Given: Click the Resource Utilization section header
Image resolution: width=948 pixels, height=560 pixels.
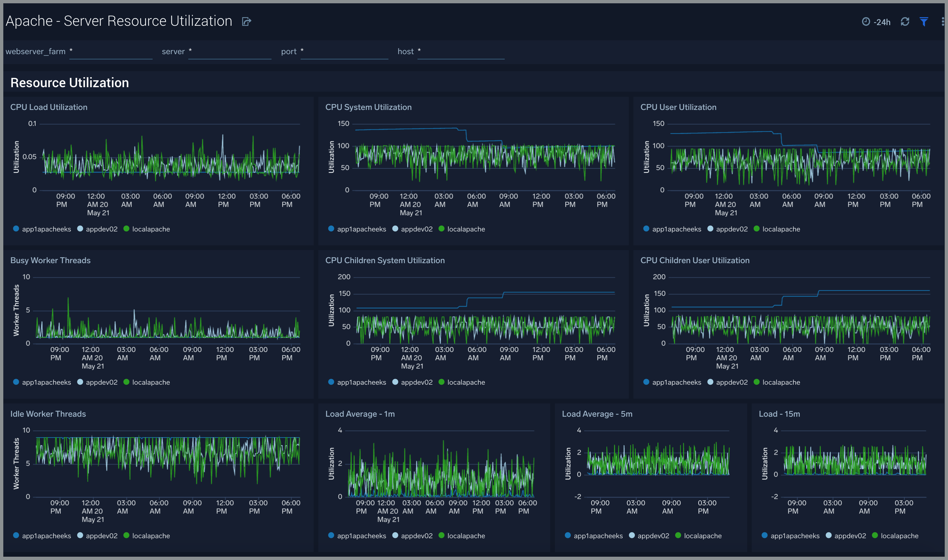Looking at the screenshot, I should tap(69, 83).
